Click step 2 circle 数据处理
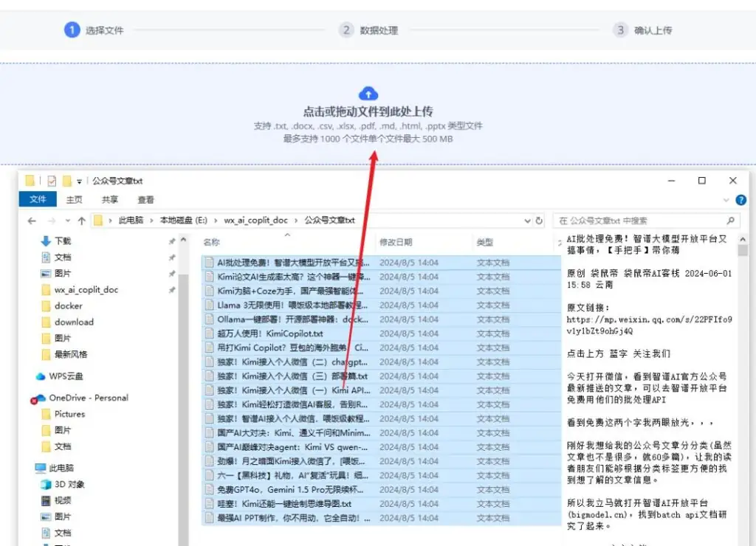756x546 pixels. click(346, 30)
